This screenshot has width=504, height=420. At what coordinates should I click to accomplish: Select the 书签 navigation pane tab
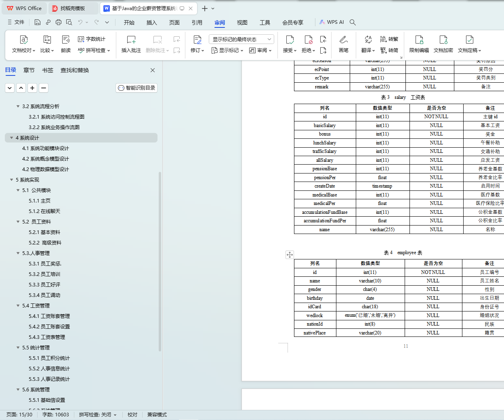click(48, 70)
